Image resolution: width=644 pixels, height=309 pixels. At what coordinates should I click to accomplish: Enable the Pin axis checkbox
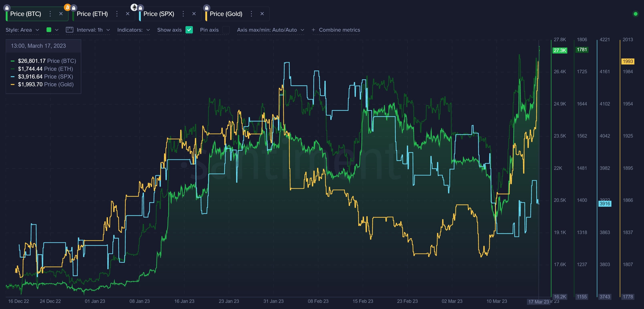click(x=226, y=30)
